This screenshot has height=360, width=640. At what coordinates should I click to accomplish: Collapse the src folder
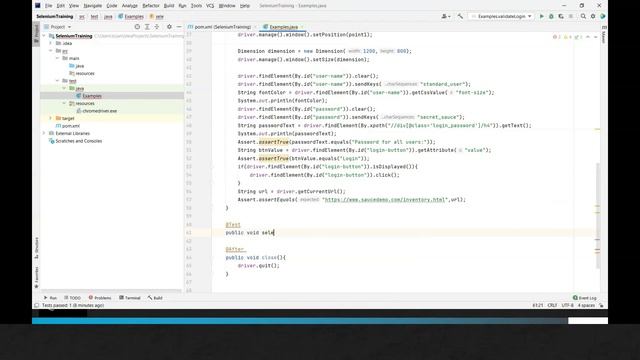tap(51, 51)
